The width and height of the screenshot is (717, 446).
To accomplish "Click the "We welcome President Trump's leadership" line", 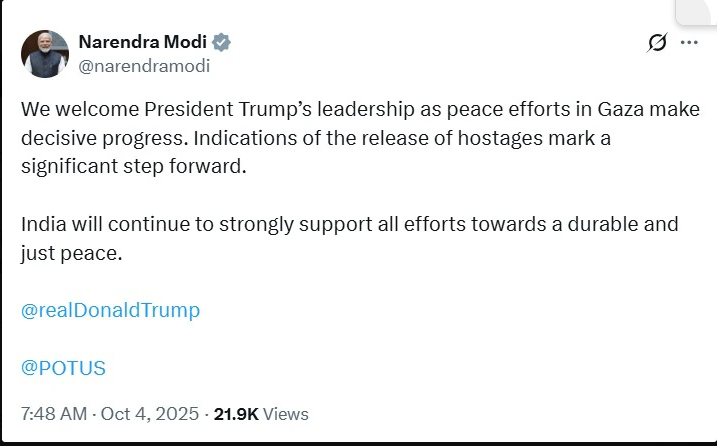I will 200,109.
